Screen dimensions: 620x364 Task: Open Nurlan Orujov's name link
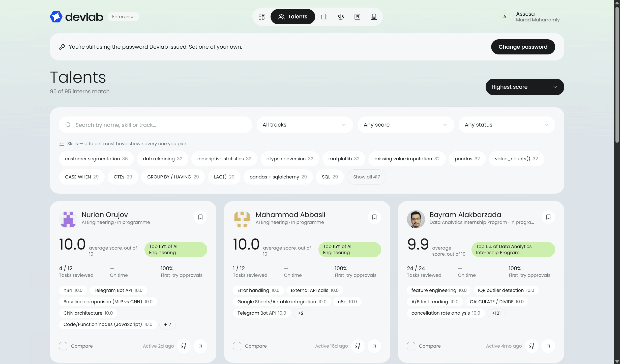105,215
